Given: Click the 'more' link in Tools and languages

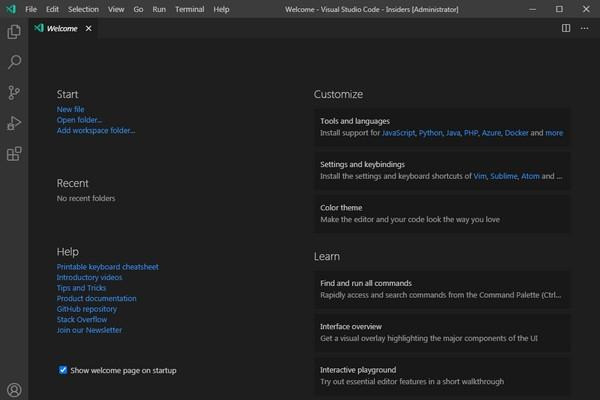Looking at the screenshot, I should 554,133.
